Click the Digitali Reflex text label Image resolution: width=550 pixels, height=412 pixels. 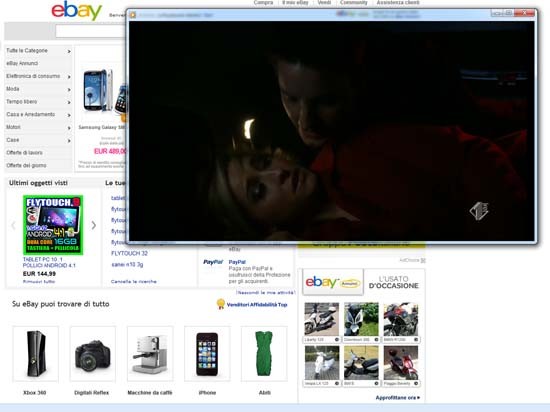pos(92,393)
